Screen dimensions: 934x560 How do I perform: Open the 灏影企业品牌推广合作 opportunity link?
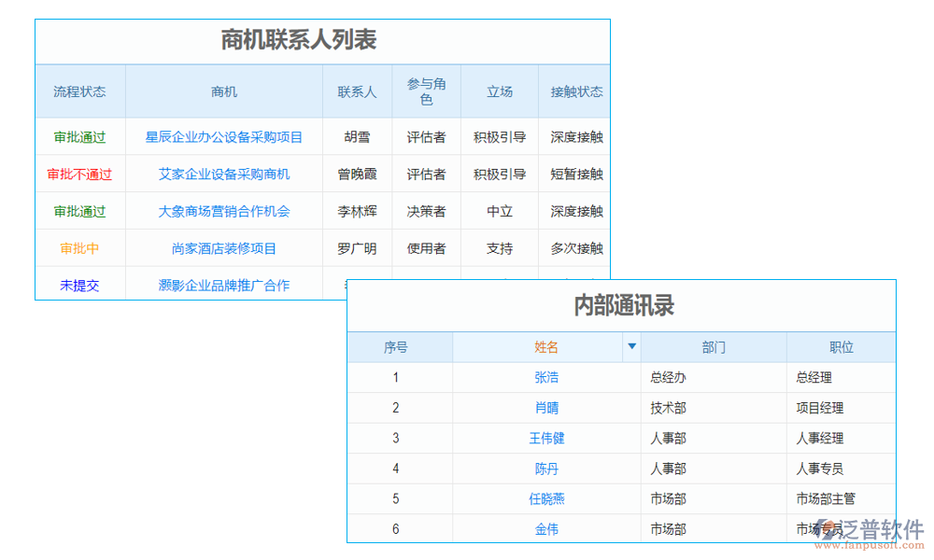coord(224,285)
